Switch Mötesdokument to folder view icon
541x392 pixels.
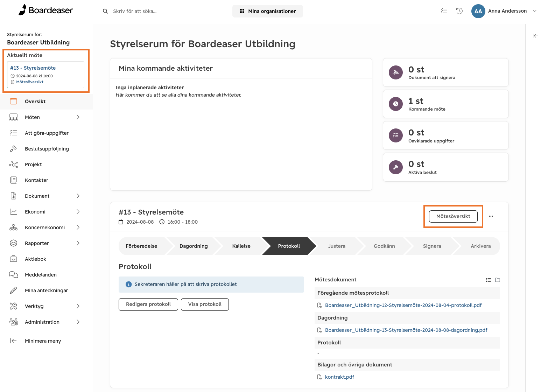click(498, 280)
